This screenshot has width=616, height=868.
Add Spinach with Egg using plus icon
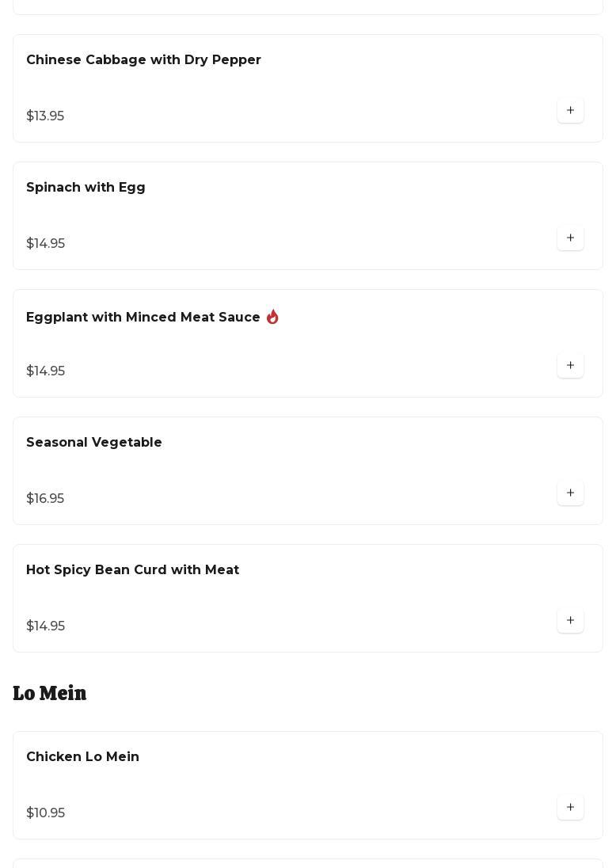(x=570, y=238)
